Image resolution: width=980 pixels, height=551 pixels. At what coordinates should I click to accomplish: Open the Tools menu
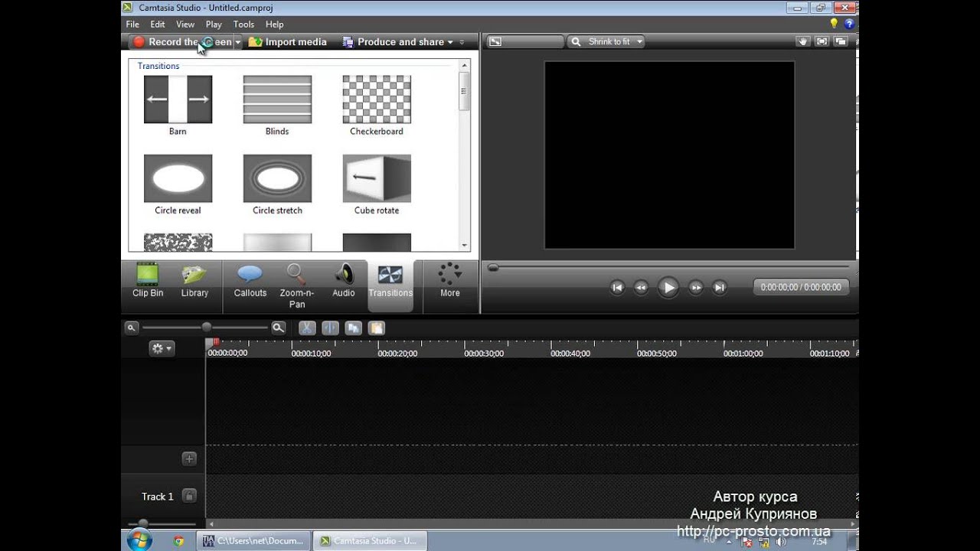coord(243,24)
